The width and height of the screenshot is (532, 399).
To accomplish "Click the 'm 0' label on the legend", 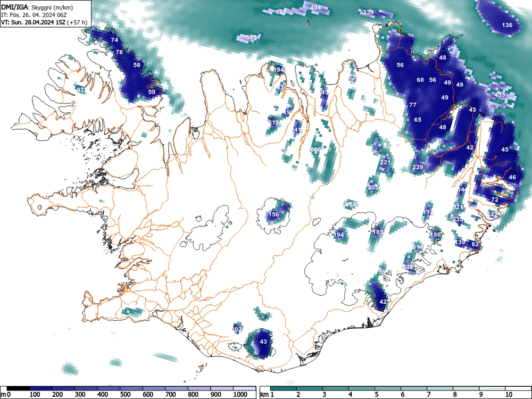I will pyautogui.click(x=6, y=394).
